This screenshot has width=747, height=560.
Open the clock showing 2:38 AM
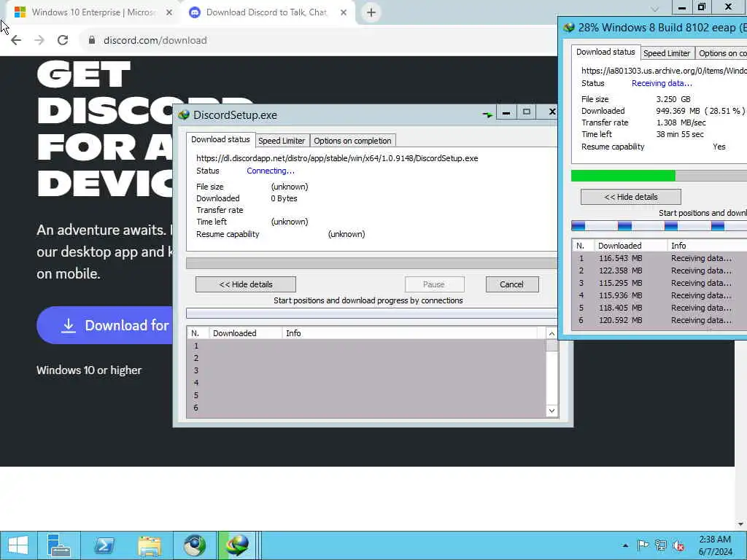715,545
